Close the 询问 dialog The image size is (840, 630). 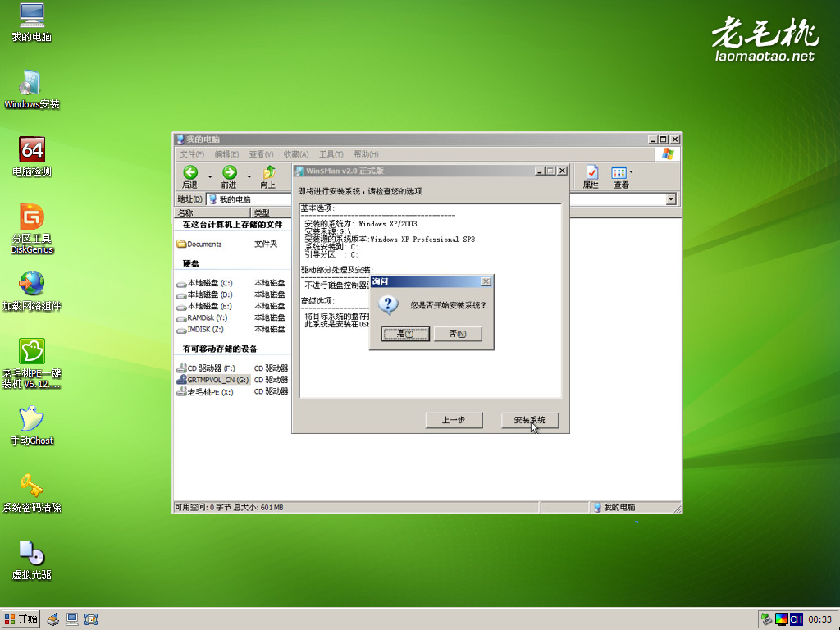486,282
